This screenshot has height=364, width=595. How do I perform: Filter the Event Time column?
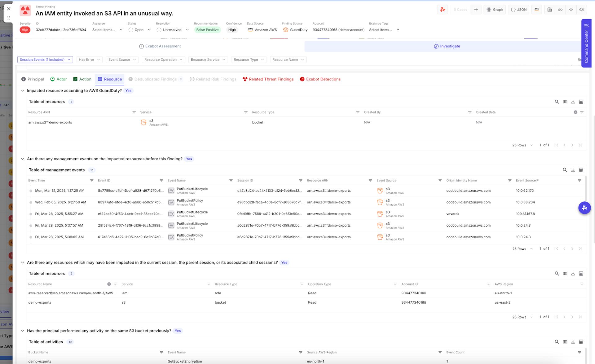coord(92,180)
